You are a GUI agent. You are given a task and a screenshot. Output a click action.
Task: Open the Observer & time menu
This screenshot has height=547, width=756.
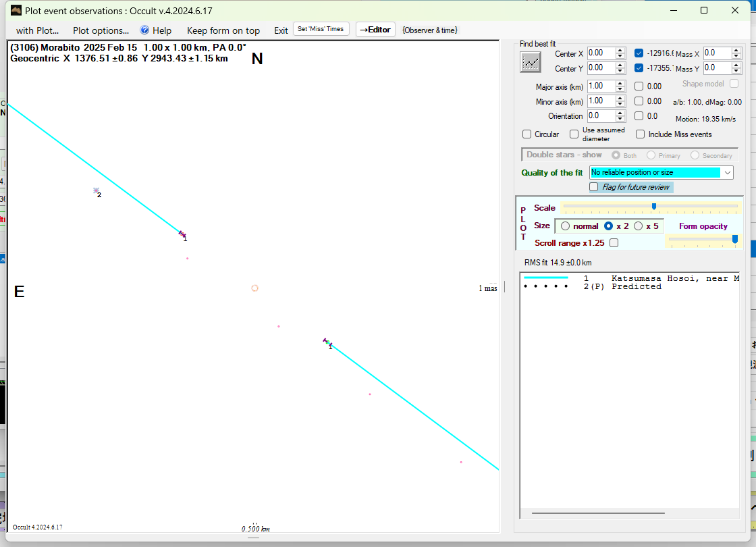429,30
